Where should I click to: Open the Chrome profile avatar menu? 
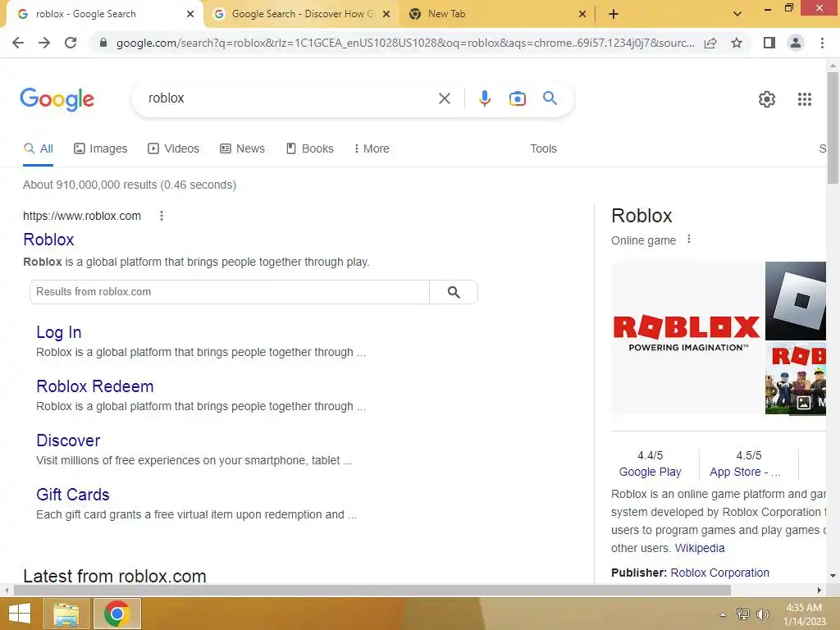click(x=796, y=43)
